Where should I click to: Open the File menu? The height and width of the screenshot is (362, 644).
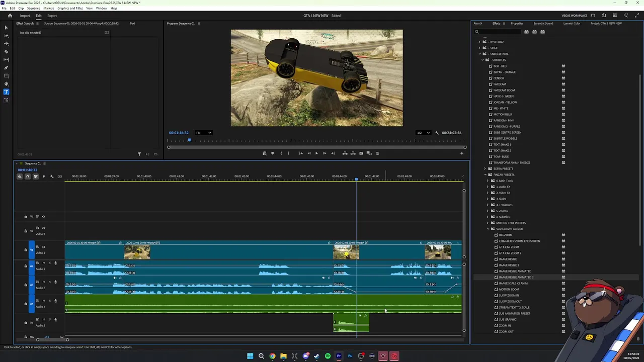click(4, 9)
